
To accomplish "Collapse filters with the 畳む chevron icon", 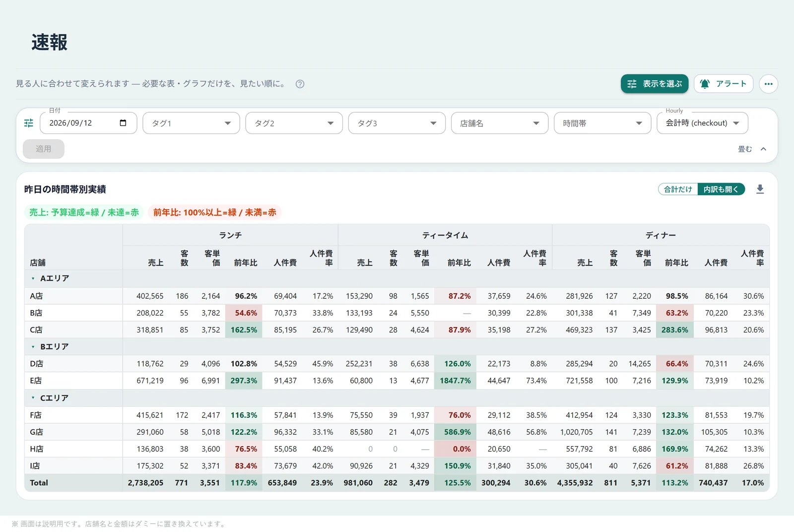I will [763, 149].
